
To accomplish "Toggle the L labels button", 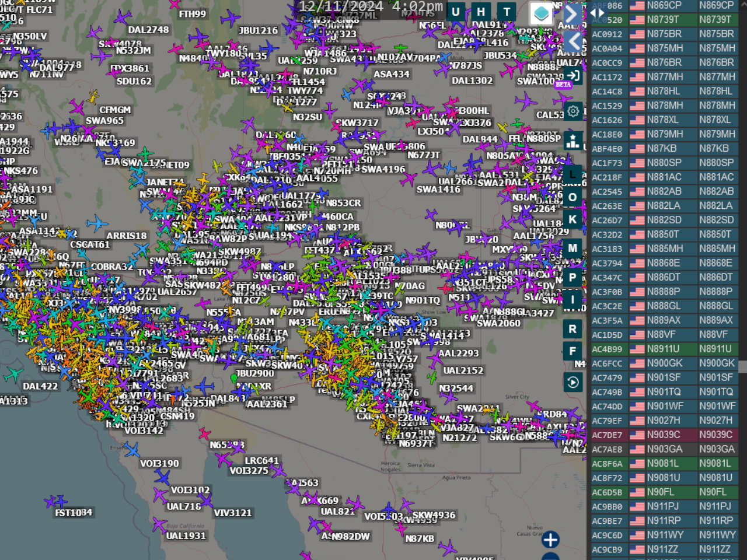I will click(x=573, y=174).
